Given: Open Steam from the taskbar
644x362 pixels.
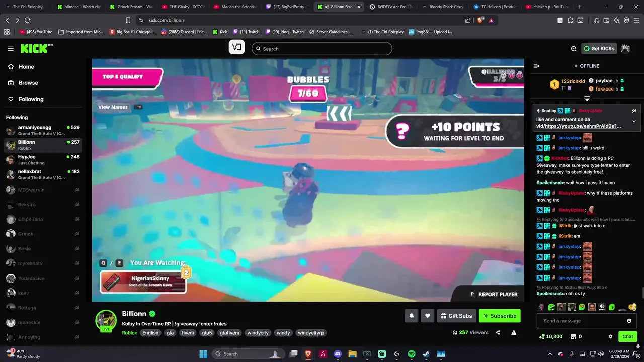Looking at the screenshot, I should click(426, 354).
